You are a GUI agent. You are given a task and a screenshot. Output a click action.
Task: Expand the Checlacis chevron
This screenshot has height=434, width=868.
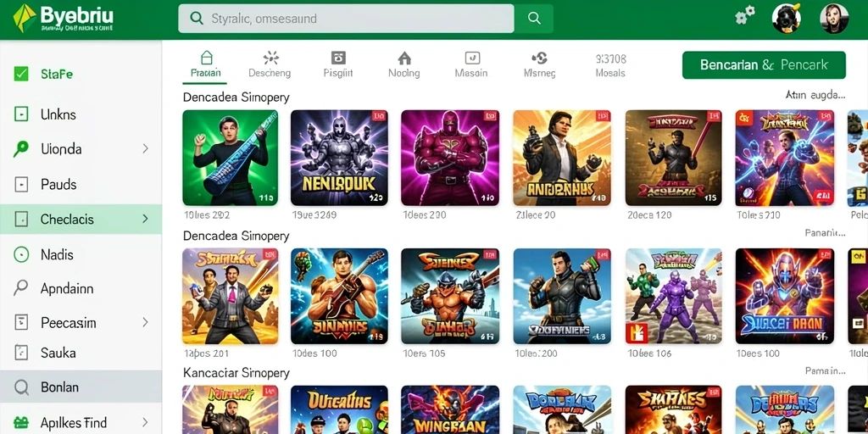tap(146, 219)
